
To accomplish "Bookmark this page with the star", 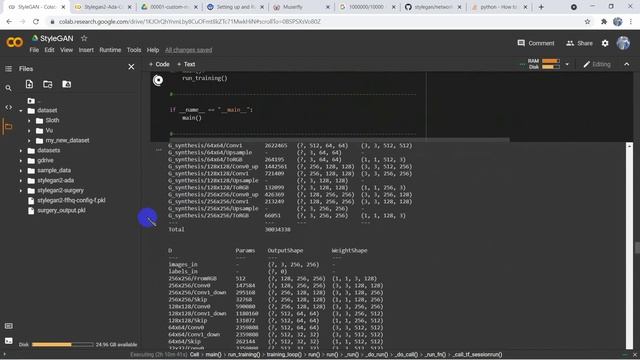I will [587, 22].
